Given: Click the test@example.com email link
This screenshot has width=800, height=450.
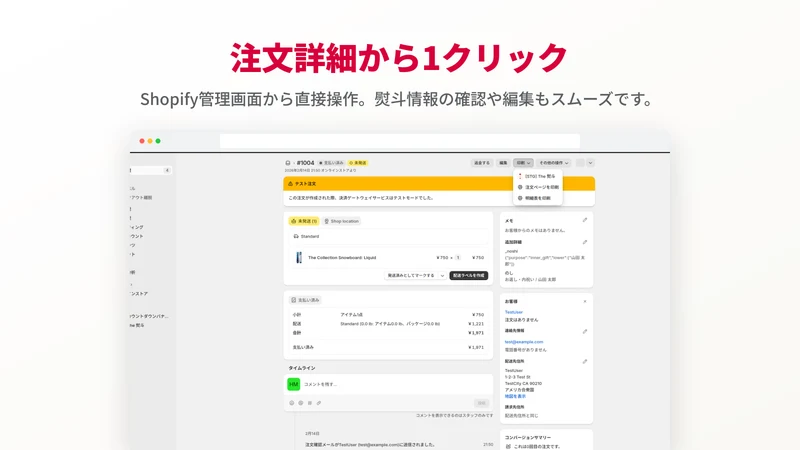Looking at the screenshot, I should [524, 342].
